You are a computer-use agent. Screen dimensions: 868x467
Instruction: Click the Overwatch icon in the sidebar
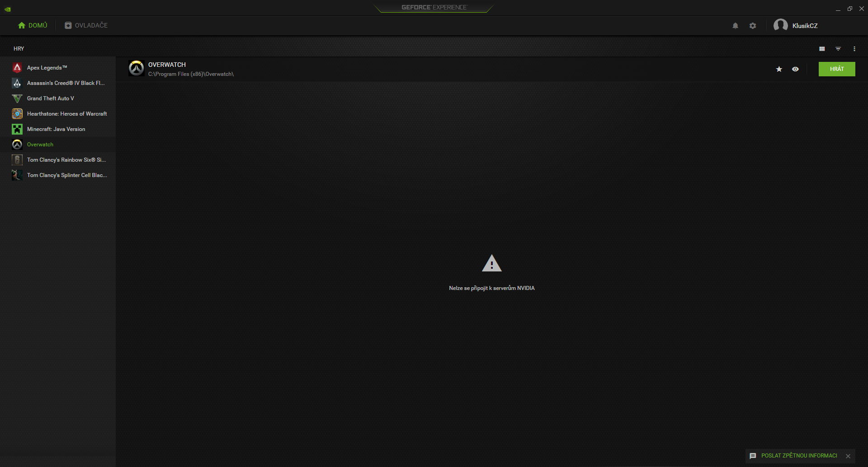pyautogui.click(x=17, y=145)
